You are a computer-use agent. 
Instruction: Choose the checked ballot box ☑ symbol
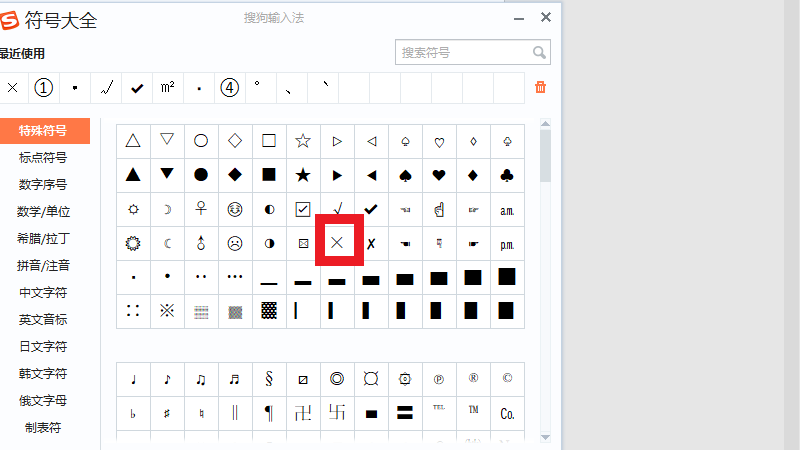point(303,209)
